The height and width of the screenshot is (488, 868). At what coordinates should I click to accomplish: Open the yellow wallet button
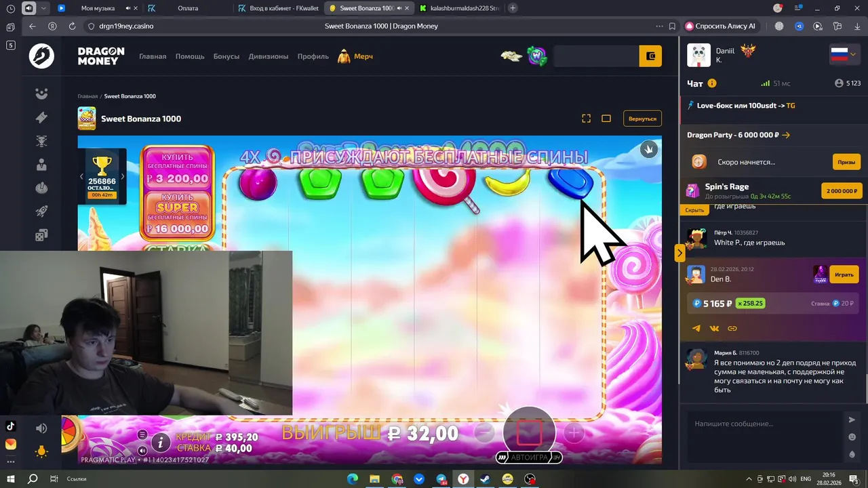[x=650, y=56]
